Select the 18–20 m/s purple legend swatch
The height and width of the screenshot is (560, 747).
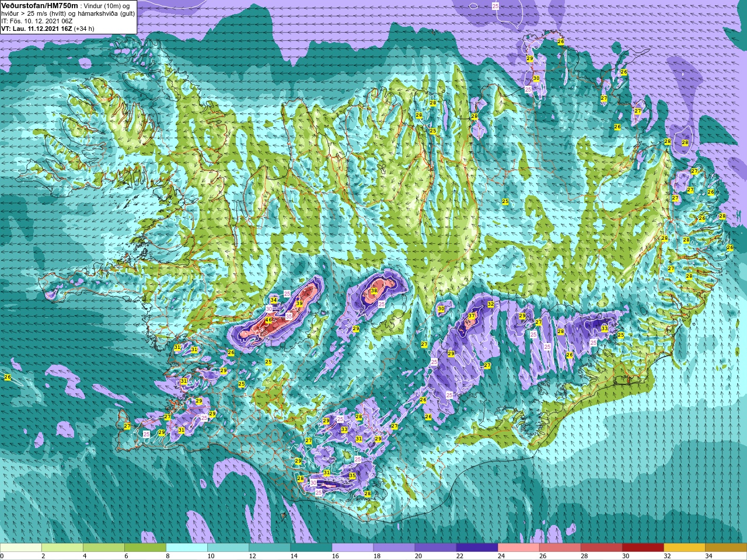coord(394,548)
